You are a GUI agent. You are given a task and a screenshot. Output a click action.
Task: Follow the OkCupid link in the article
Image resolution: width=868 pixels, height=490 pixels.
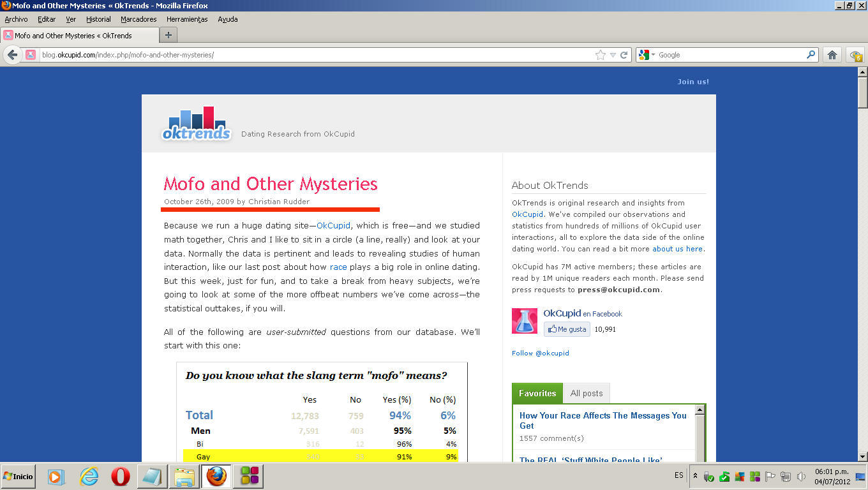click(333, 225)
